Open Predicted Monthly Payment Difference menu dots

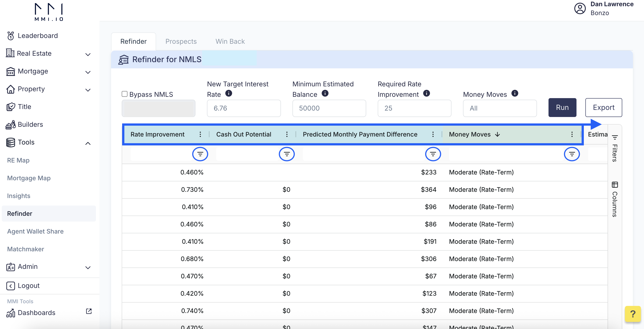(x=433, y=134)
